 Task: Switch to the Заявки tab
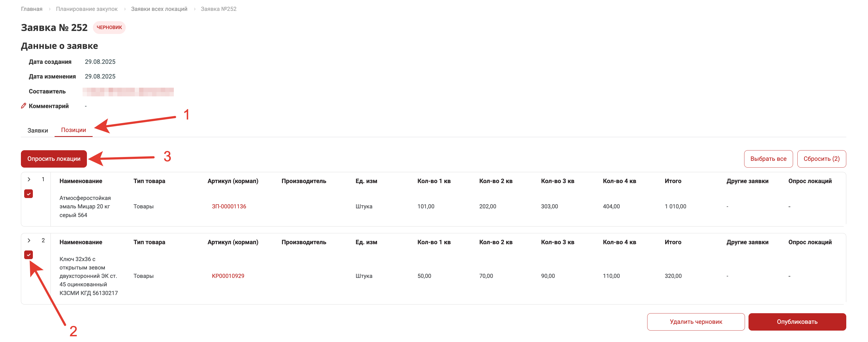(x=38, y=130)
